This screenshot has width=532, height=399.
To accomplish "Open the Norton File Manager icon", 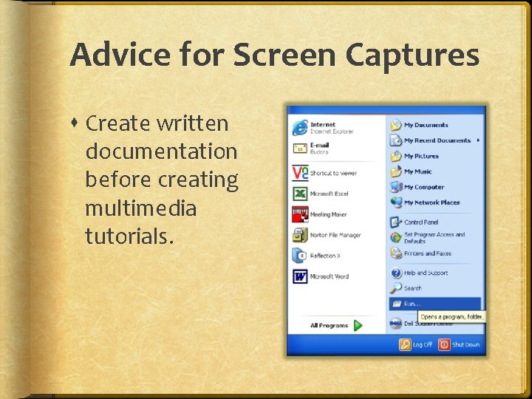I will (300, 235).
